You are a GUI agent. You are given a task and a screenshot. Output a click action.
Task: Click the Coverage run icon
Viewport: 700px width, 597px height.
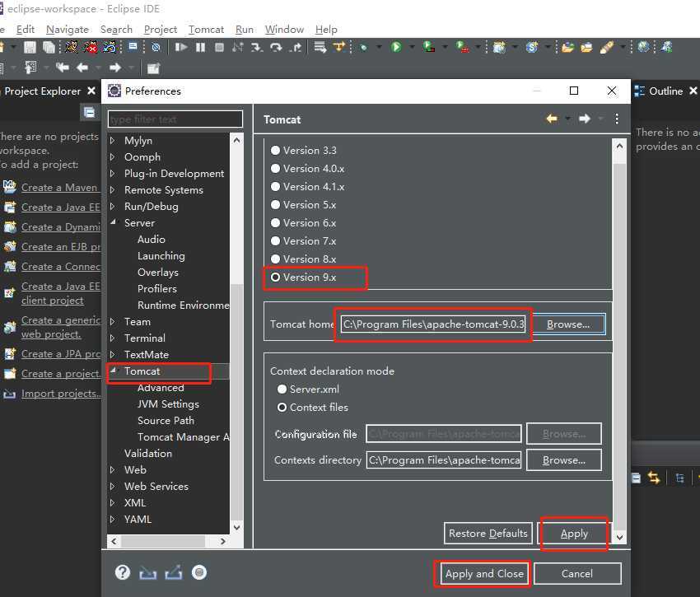428,46
